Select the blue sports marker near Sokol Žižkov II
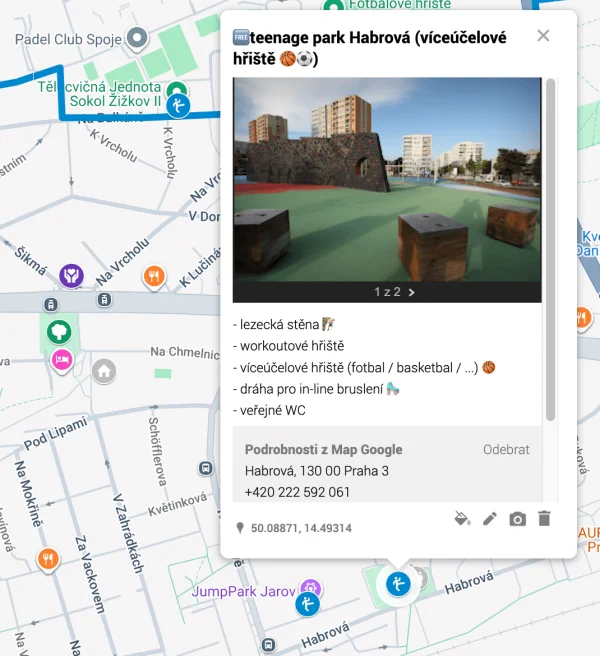 pyautogui.click(x=178, y=105)
